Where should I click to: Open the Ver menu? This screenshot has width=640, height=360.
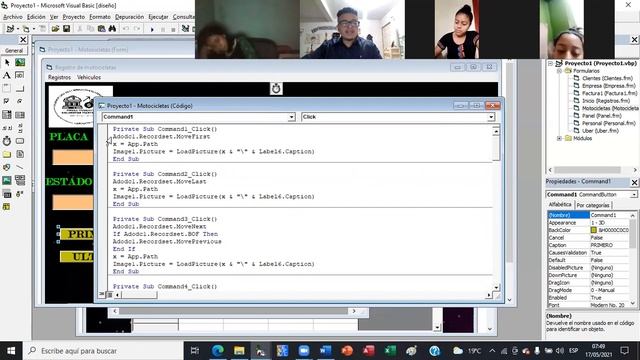[x=54, y=17]
